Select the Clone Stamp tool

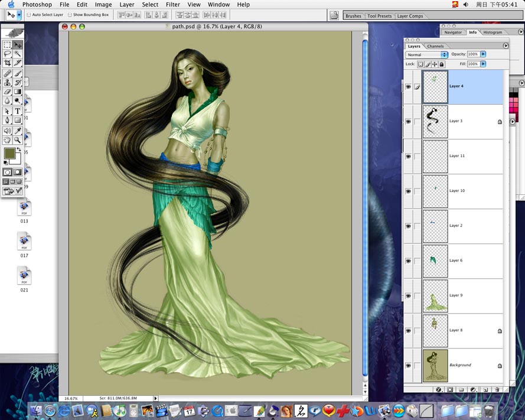[7, 82]
